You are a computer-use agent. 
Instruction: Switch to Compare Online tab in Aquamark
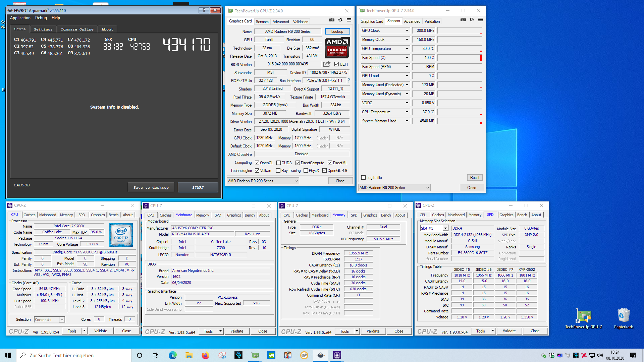[77, 29]
